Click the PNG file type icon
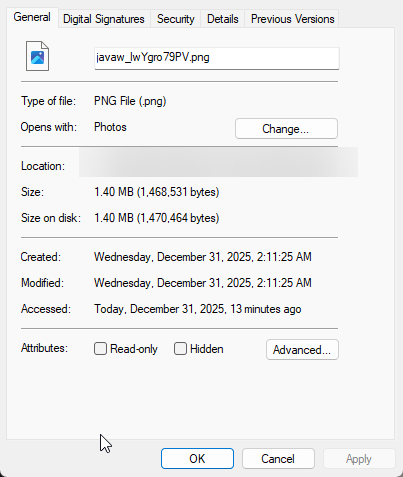 coord(38,56)
